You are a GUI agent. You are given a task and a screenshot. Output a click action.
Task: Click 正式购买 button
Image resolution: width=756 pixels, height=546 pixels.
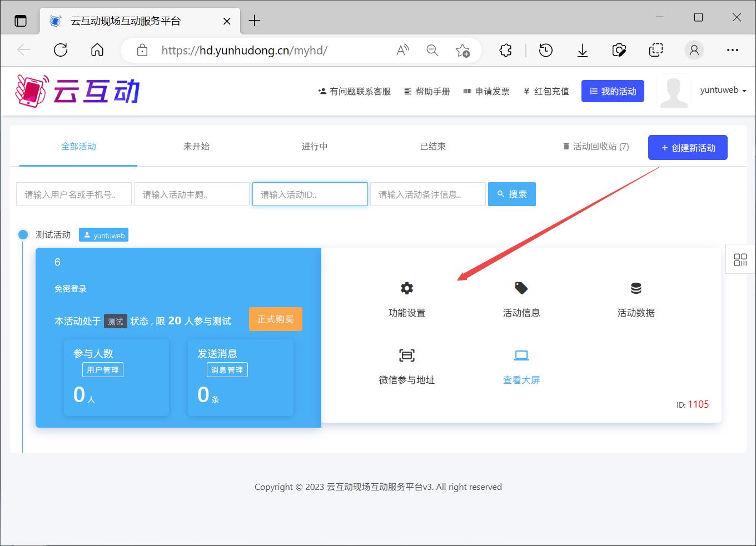(x=276, y=319)
